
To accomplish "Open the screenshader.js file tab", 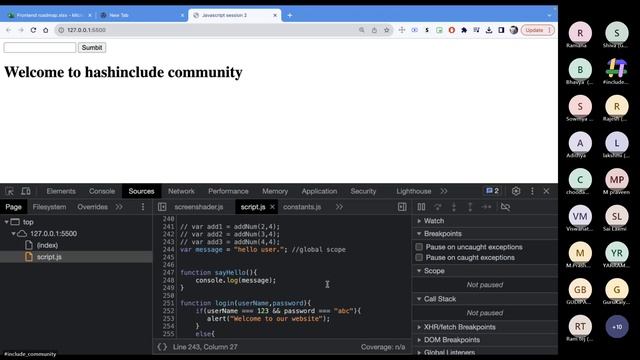I will pyautogui.click(x=199, y=207).
